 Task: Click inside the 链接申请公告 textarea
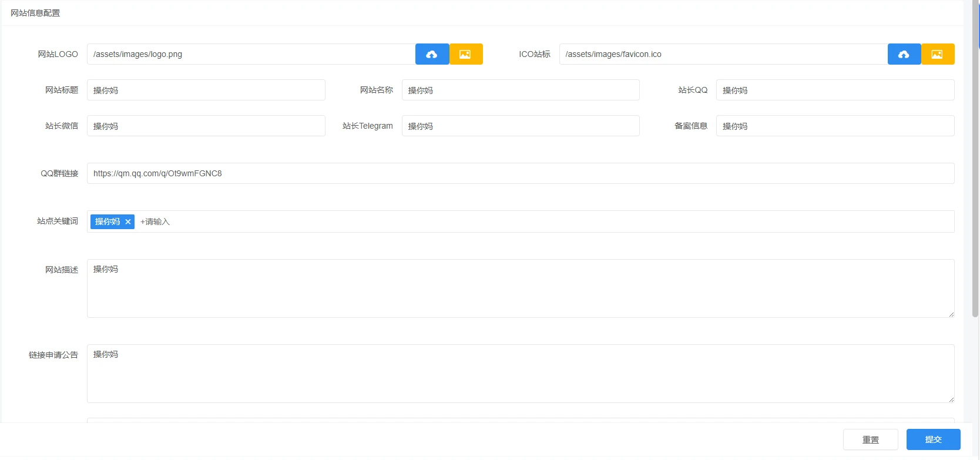[x=520, y=374]
